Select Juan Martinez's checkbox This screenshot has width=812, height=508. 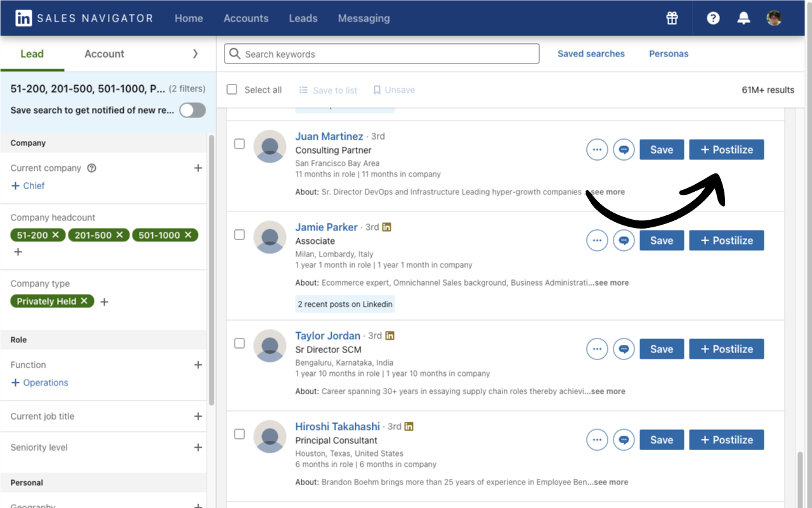point(239,144)
